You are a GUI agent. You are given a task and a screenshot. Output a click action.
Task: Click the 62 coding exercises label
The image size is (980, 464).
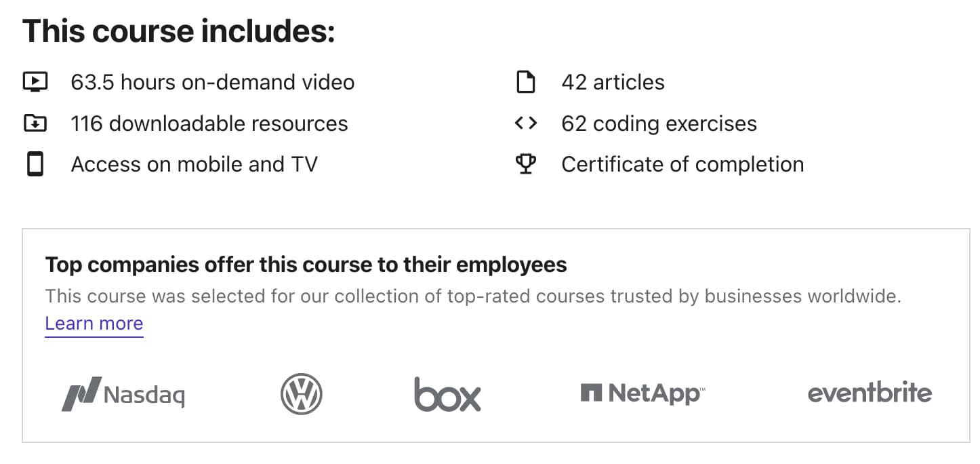click(x=659, y=123)
